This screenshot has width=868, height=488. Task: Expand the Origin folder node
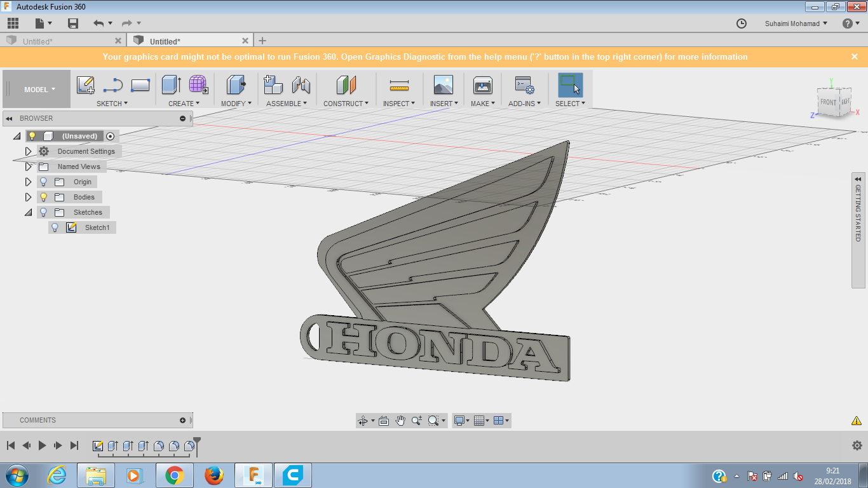pos(28,182)
